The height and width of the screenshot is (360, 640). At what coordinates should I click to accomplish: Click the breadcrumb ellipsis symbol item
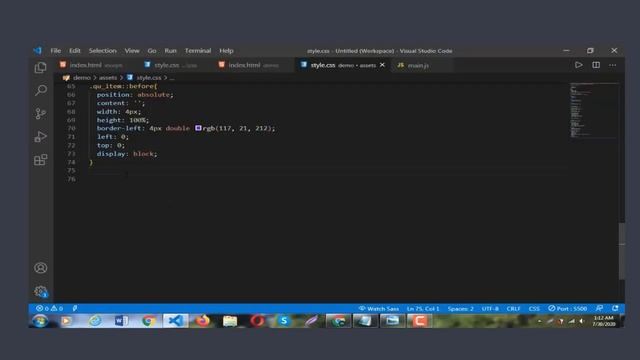[x=172, y=78]
